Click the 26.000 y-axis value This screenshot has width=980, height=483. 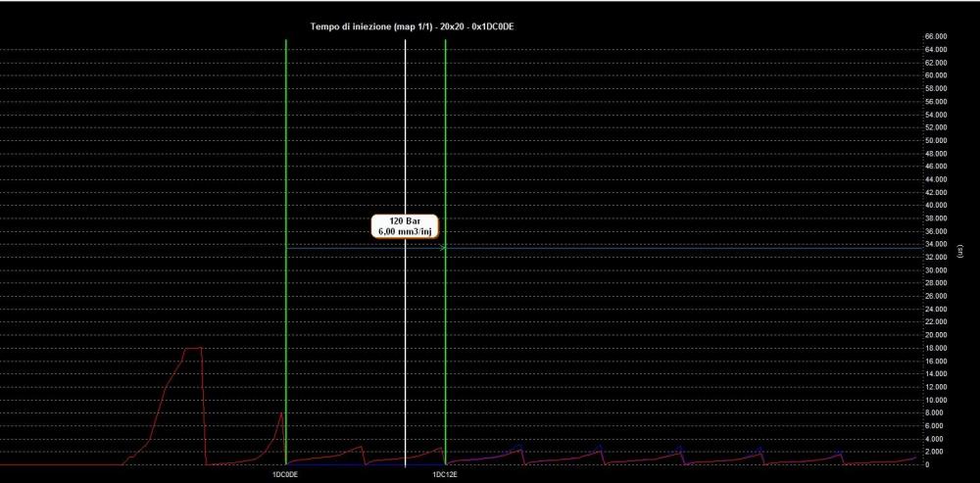click(x=936, y=296)
